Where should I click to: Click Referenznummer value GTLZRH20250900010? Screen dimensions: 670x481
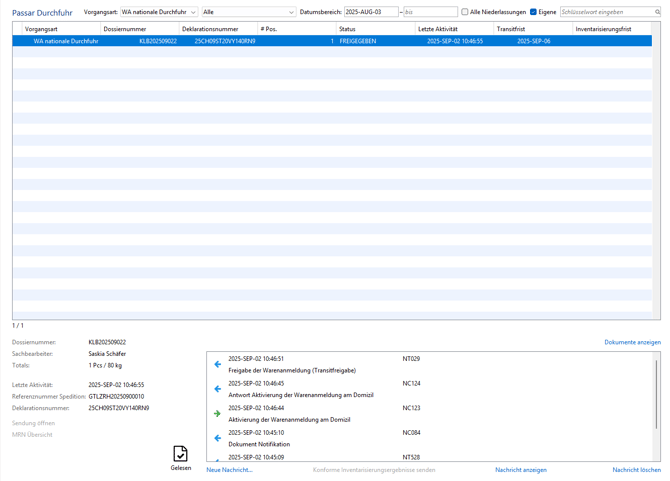[x=116, y=396]
